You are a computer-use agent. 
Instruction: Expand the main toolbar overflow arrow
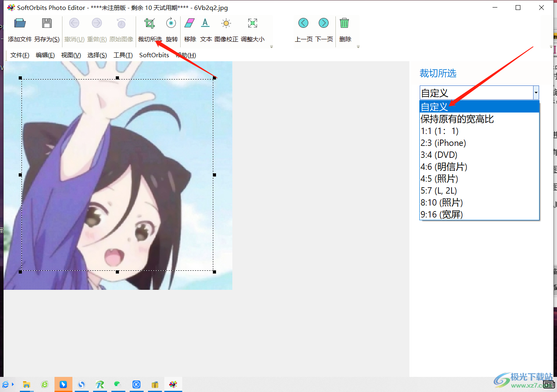(x=271, y=47)
